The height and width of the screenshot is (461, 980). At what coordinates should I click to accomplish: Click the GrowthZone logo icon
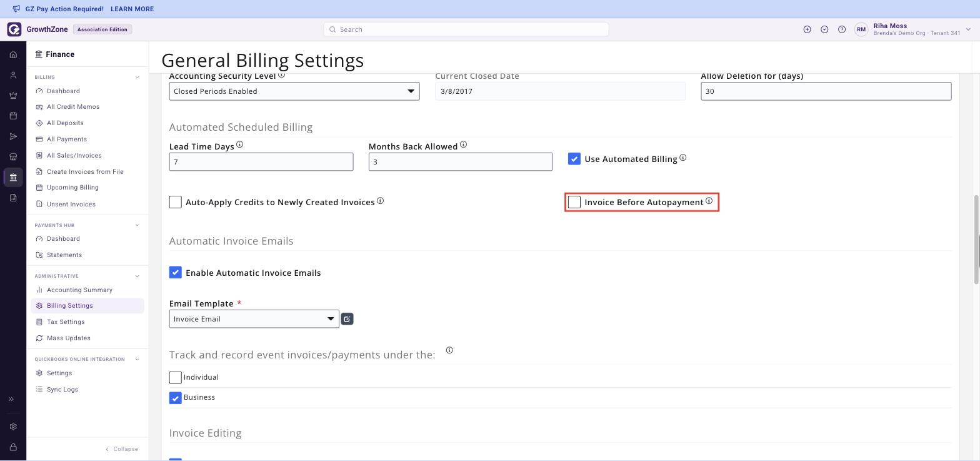pyautogui.click(x=14, y=29)
